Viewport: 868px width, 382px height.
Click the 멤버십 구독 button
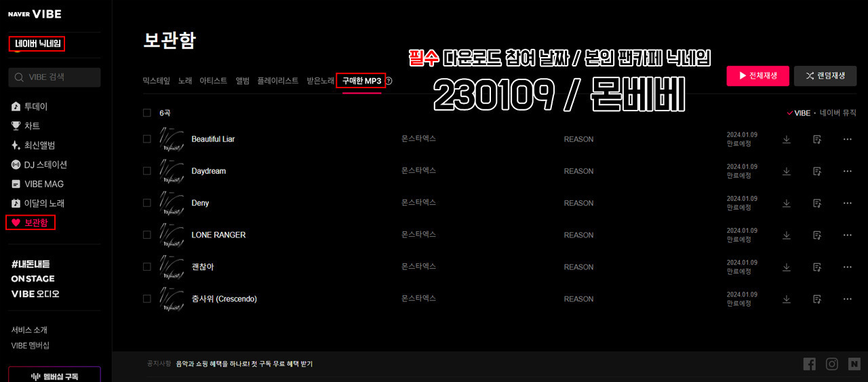tap(54, 375)
